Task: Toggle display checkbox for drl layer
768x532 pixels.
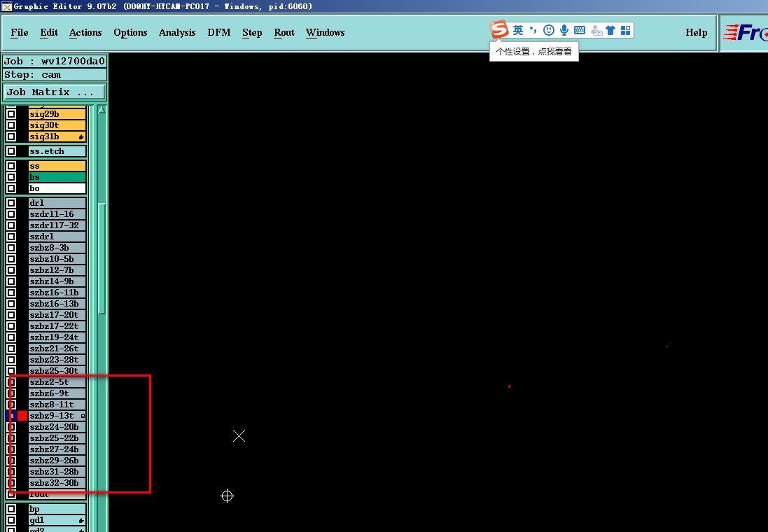Action: 11,203
